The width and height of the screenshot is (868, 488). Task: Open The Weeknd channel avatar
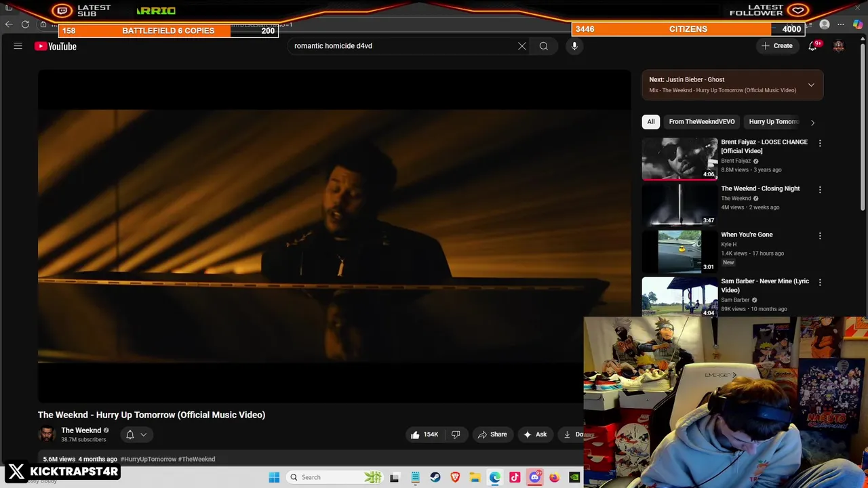[x=47, y=434]
